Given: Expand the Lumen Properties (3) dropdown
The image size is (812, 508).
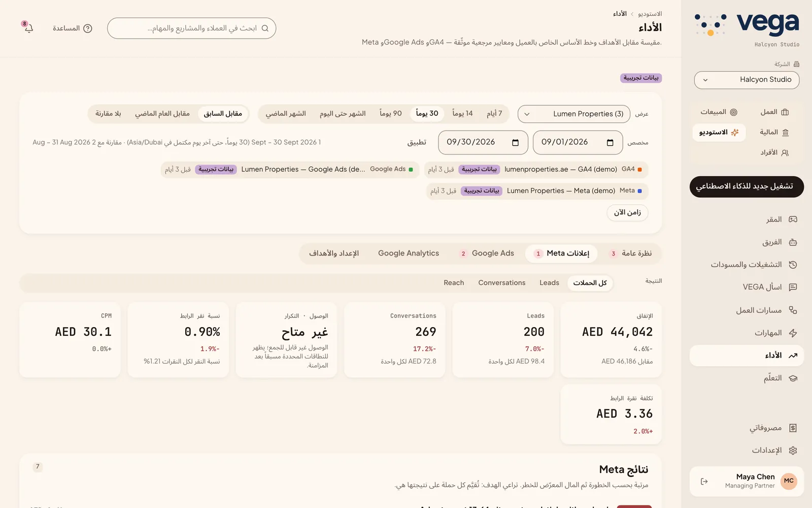Looking at the screenshot, I should [574, 114].
